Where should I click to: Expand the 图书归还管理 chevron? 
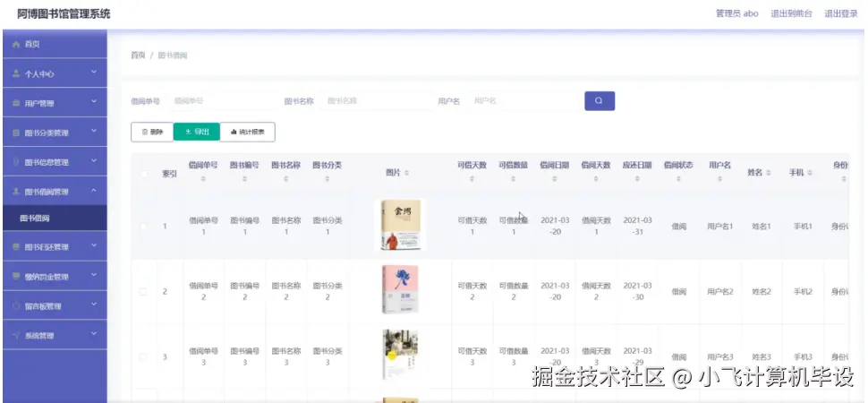94,245
